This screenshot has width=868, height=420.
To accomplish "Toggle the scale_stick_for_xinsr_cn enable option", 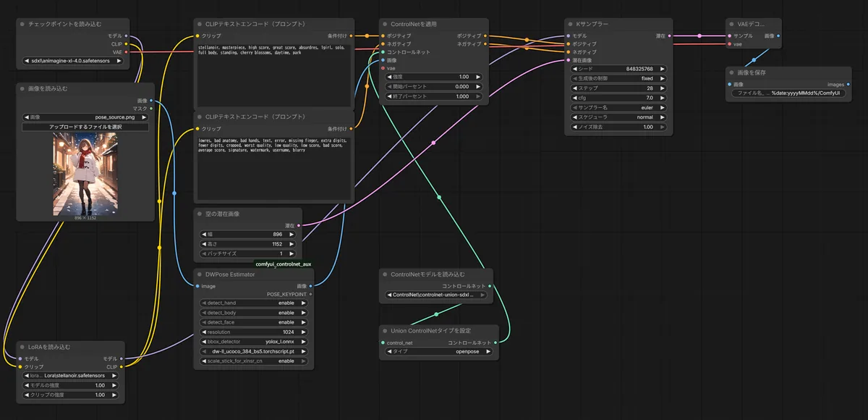I will click(254, 361).
